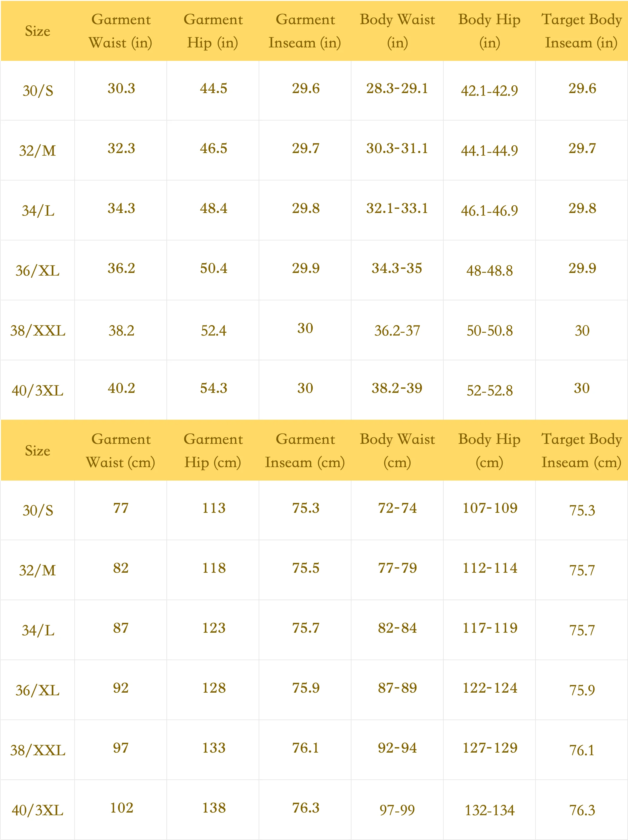Screen dimensions: 628x840
Task: Click the garment inseam value 75.5
Action: pyautogui.click(x=306, y=568)
